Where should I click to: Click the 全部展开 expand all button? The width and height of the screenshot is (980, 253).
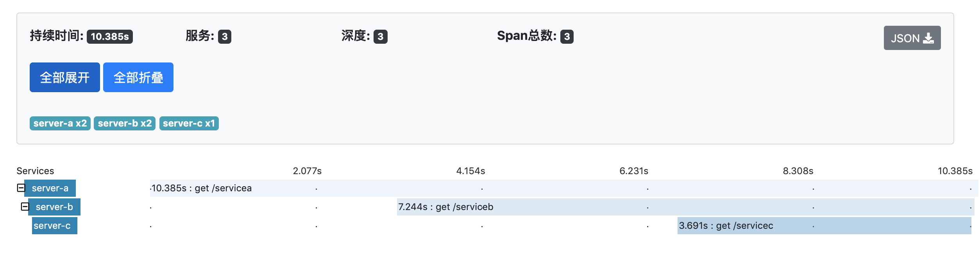(65, 77)
